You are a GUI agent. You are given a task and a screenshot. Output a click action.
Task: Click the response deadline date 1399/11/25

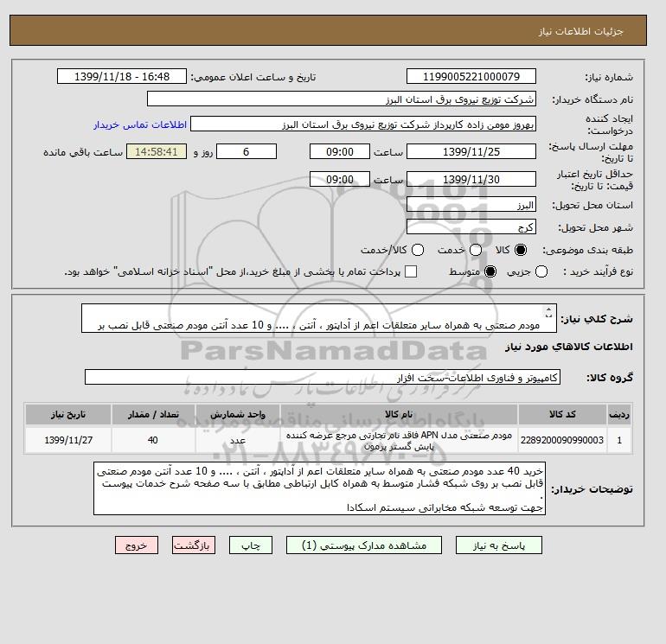[471, 152]
